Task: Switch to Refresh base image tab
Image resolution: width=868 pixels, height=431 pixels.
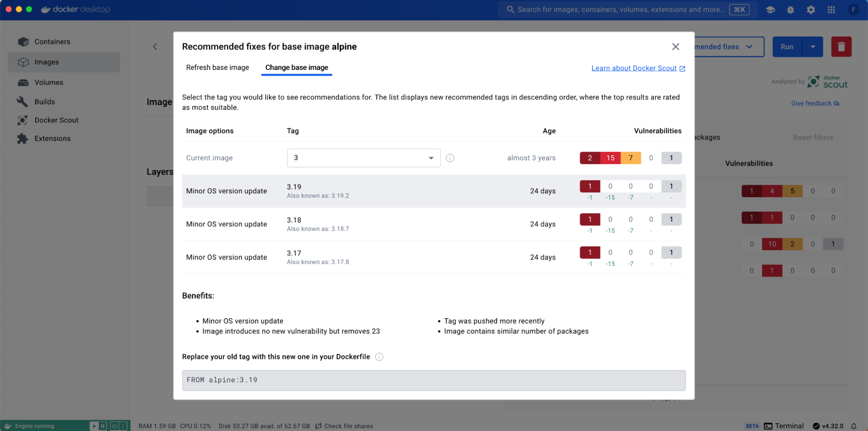Action: coord(217,67)
